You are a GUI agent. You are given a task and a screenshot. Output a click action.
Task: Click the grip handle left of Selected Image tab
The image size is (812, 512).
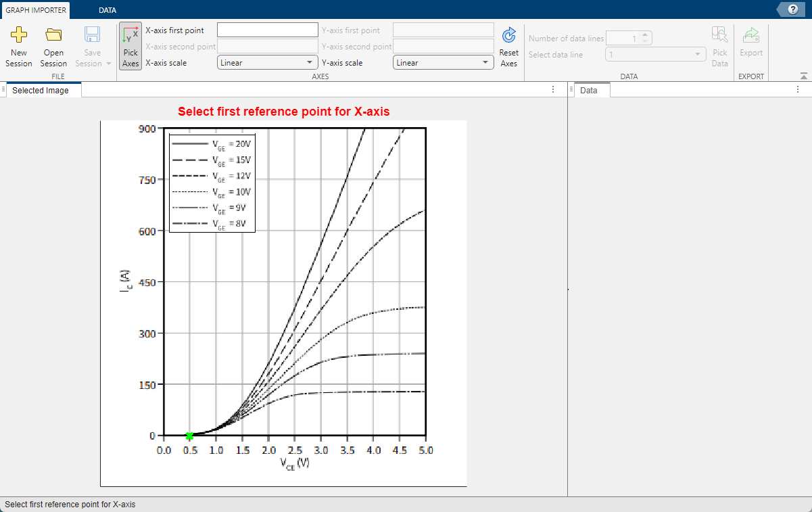tap(3, 89)
